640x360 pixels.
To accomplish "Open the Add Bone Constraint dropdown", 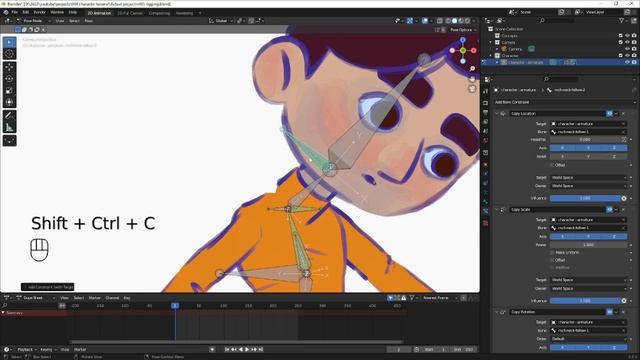I will click(564, 102).
